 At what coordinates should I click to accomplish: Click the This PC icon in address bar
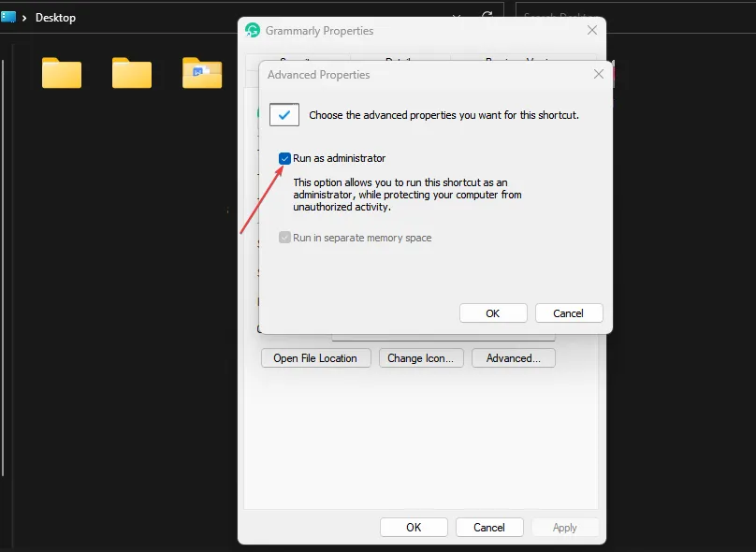pos(8,18)
